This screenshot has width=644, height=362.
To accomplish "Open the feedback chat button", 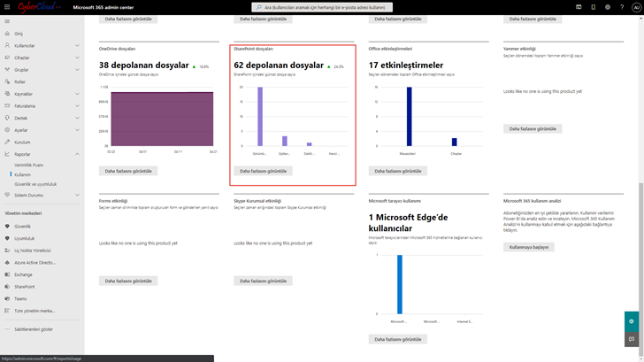I will pyautogui.click(x=632, y=339).
